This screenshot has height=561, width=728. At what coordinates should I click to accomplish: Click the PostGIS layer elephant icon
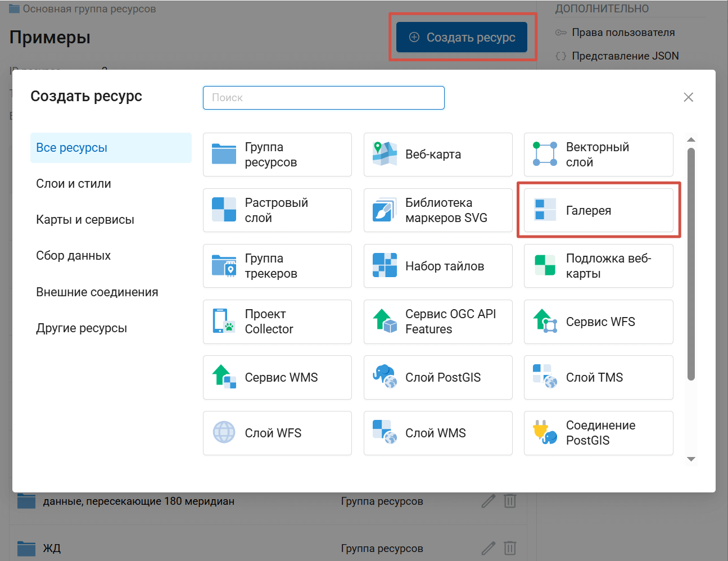[385, 377]
